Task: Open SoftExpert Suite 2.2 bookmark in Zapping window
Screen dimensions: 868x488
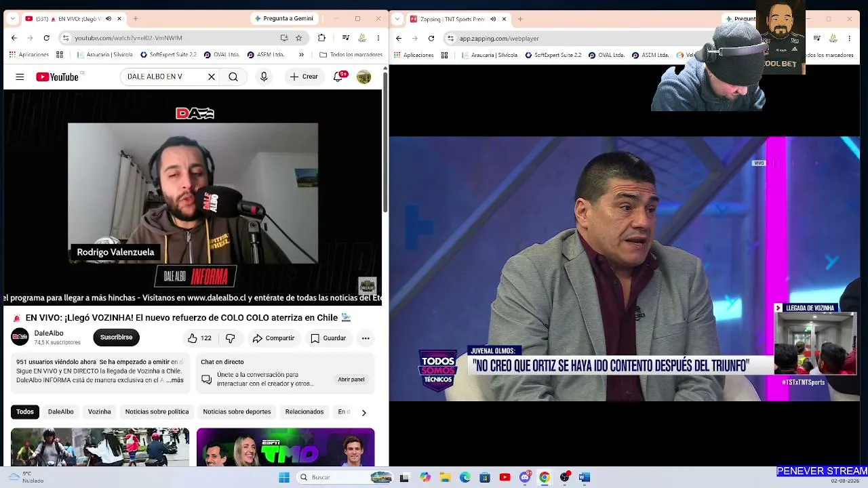Action: [553, 55]
